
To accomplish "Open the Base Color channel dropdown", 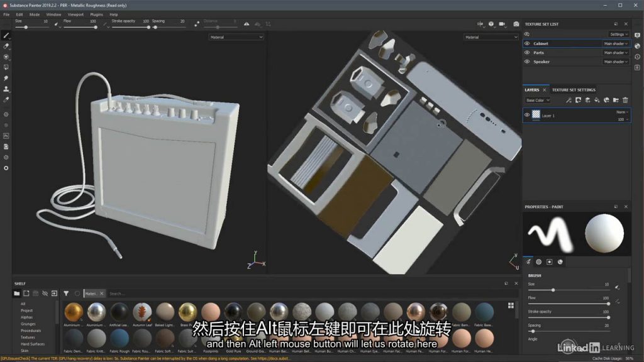I will pyautogui.click(x=538, y=100).
